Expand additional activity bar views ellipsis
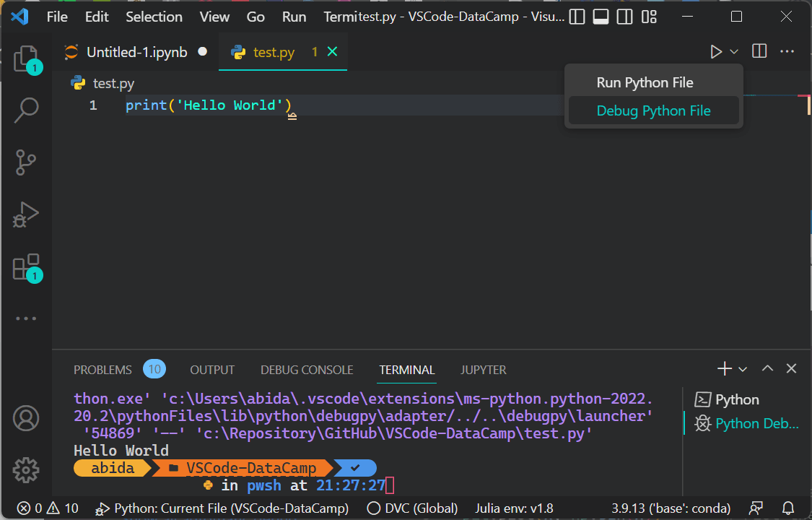 point(26,318)
